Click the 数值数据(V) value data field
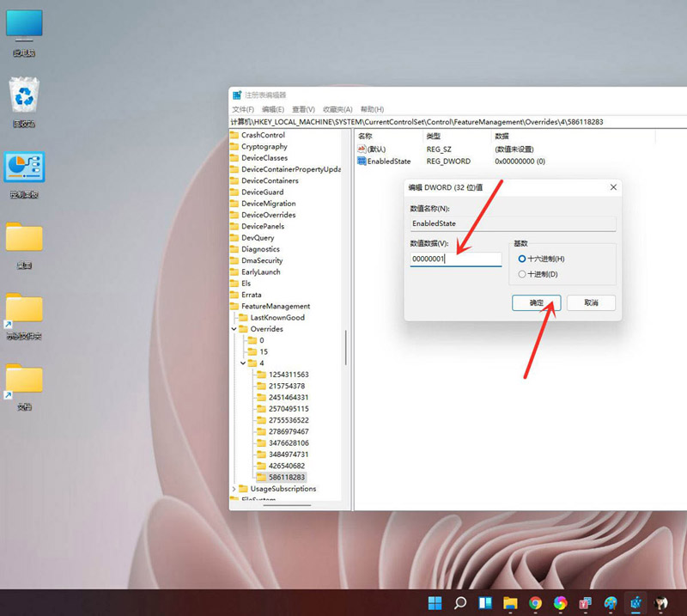Viewport: 687px width, 616px height. tap(455, 259)
